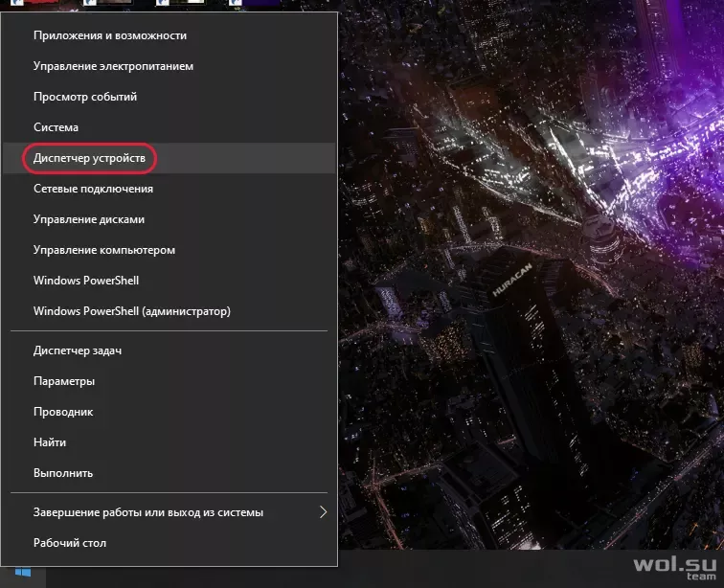724x588 pixels.
Task: Open Диспетчер устройств
Action: (169, 158)
